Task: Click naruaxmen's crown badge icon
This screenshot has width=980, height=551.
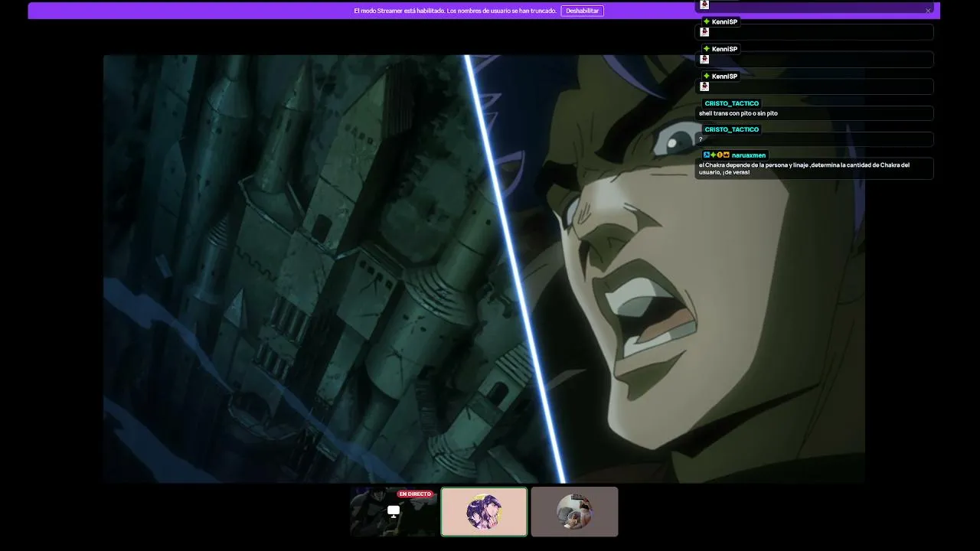Action: pyautogui.click(x=726, y=155)
